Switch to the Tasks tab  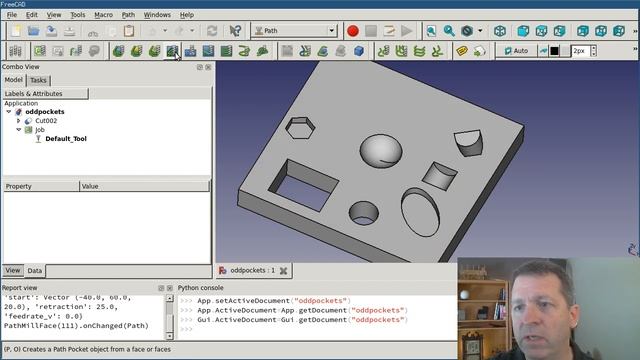[38, 80]
